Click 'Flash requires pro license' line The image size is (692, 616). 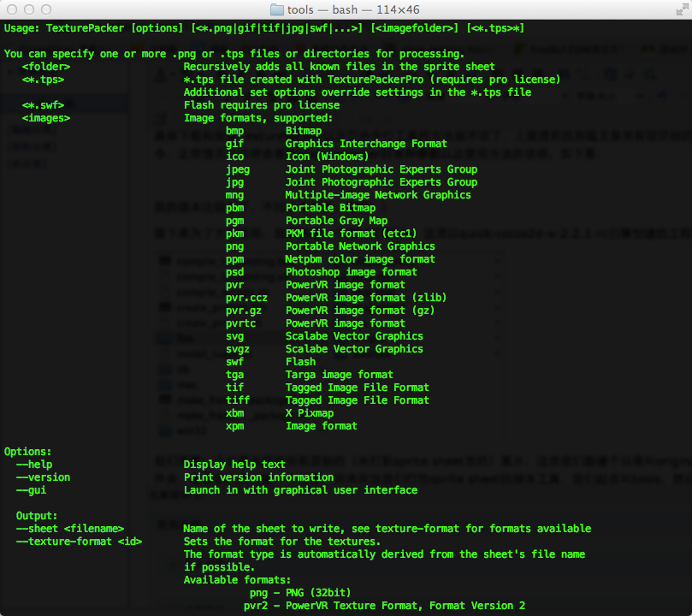(x=262, y=105)
